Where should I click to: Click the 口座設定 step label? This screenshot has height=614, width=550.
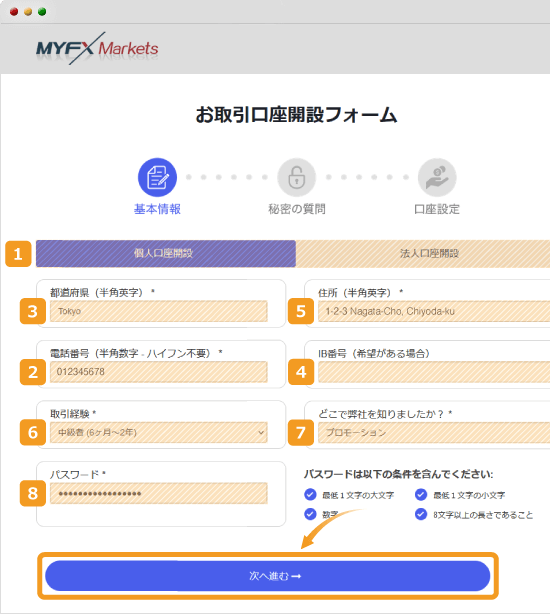[x=437, y=209]
